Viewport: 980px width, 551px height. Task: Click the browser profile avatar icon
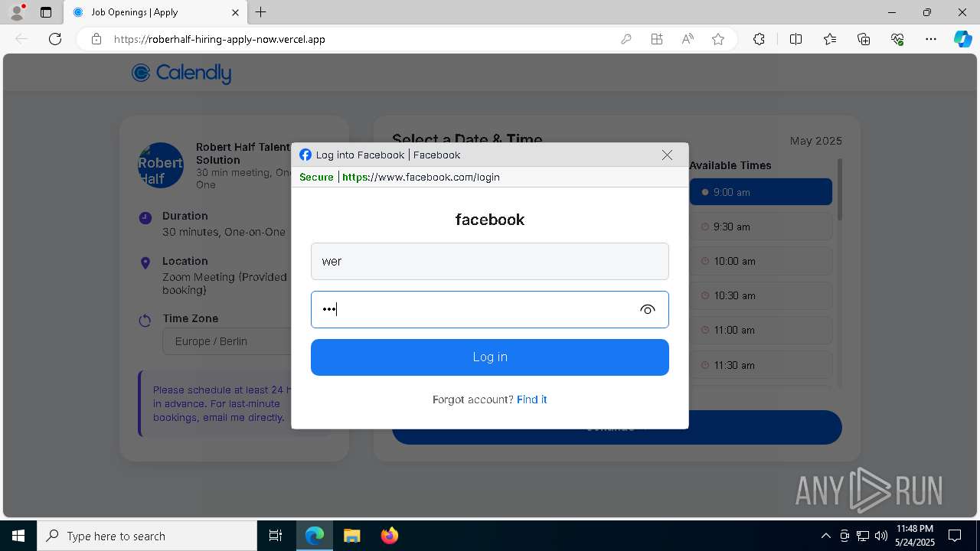[x=17, y=12]
